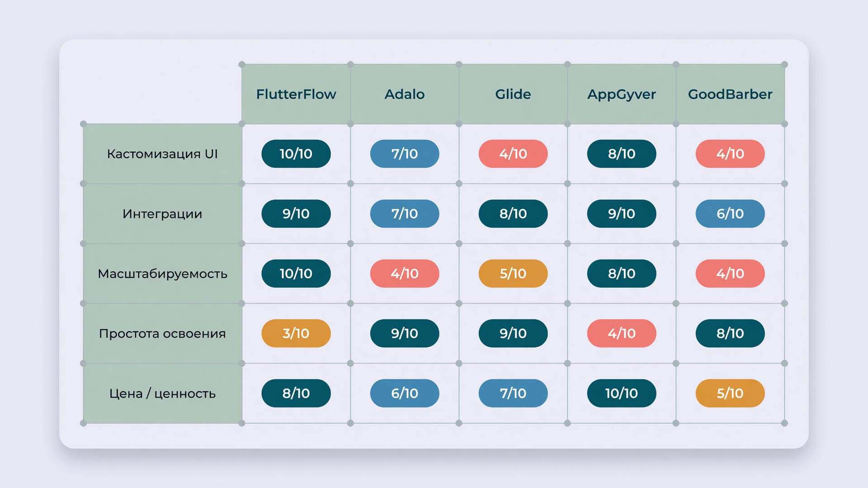Click Glide's 7/10 score for Цена / ценность
The width and height of the screenshot is (868, 488).
513,393
